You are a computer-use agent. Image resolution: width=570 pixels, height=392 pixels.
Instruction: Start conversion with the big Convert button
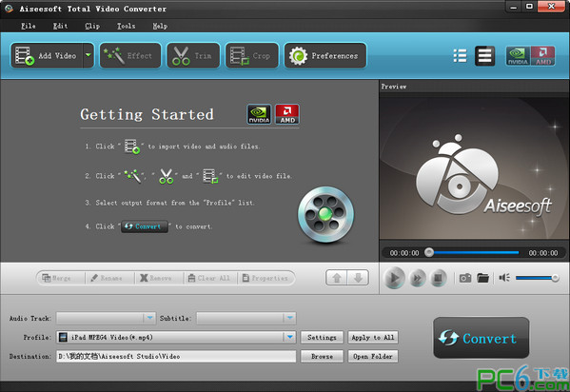point(481,338)
